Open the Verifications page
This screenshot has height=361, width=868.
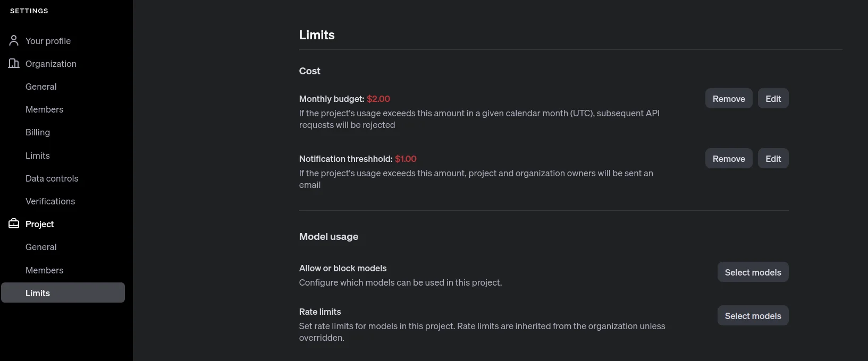(x=50, y=201)
